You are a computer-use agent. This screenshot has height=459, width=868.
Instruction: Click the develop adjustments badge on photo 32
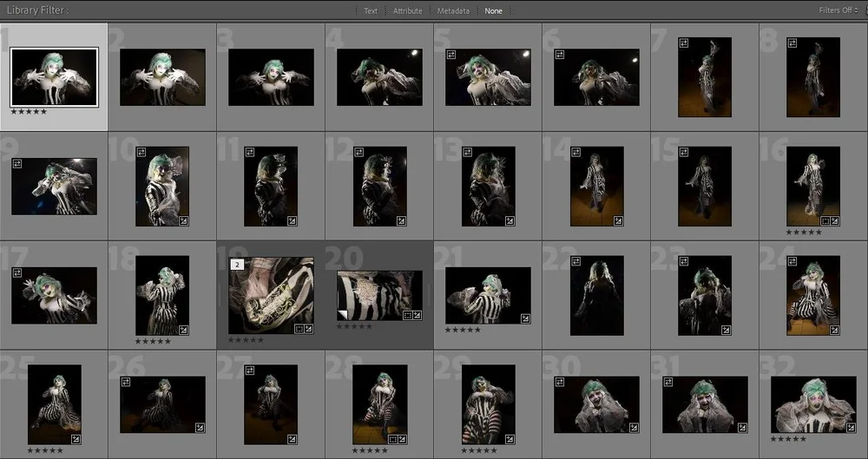click(x=851, y=428)
